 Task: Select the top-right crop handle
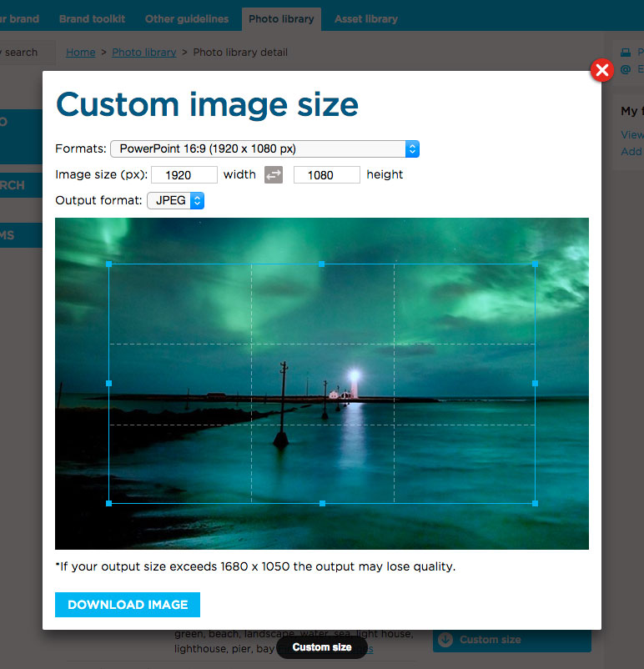point(535,264)
